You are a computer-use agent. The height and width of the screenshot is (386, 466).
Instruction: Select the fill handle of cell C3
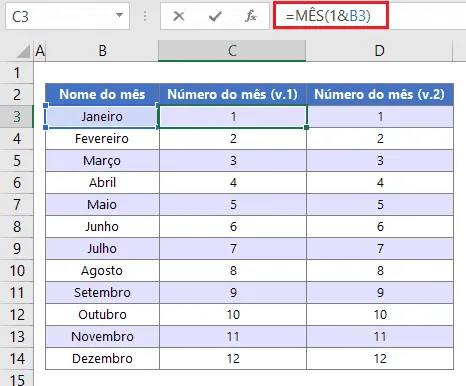[x=306, y=128]
